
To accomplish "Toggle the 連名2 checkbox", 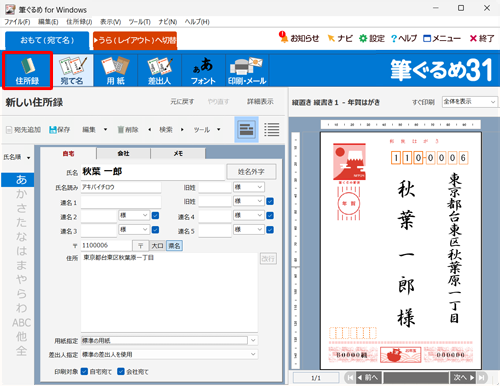I will tap(155, 216).
